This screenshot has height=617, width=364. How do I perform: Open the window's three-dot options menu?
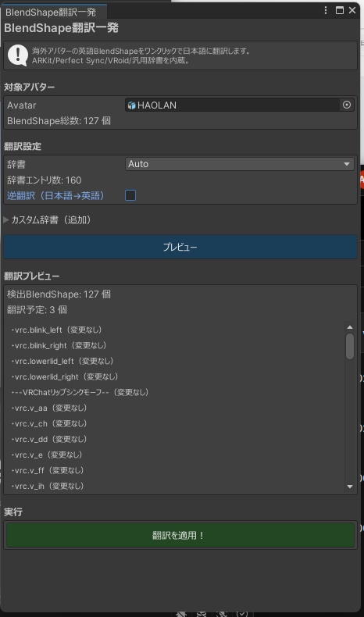coord(326,11)
